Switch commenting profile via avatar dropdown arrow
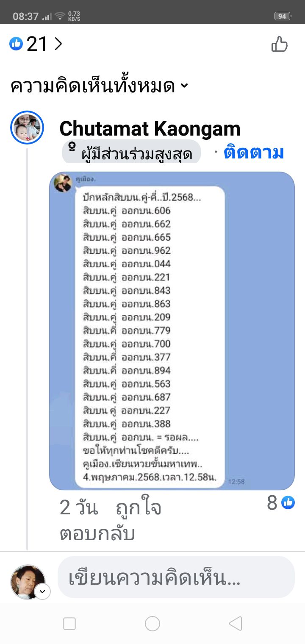The width and height of the screenshot is (305, 644). (x=42, y=591)
